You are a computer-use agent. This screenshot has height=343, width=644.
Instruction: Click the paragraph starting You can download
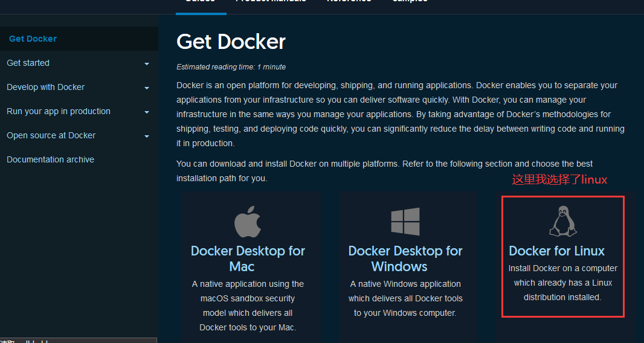point(384,171)
